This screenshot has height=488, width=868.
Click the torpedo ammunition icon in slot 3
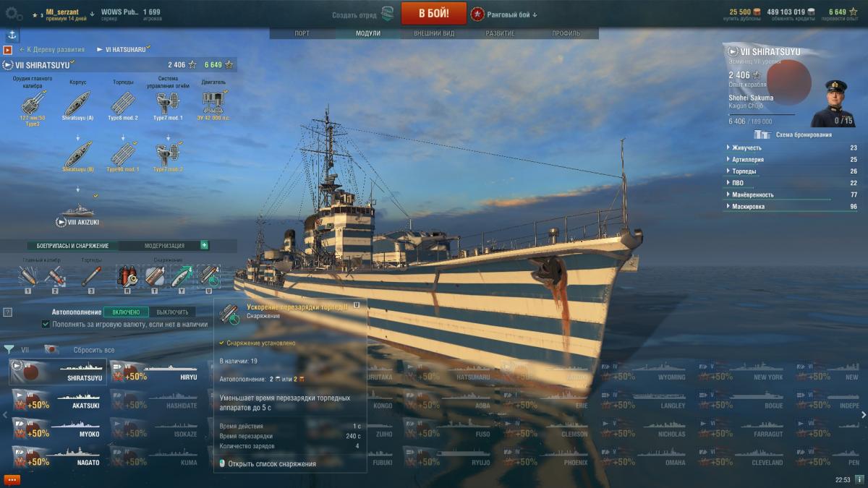pos(91,277)
